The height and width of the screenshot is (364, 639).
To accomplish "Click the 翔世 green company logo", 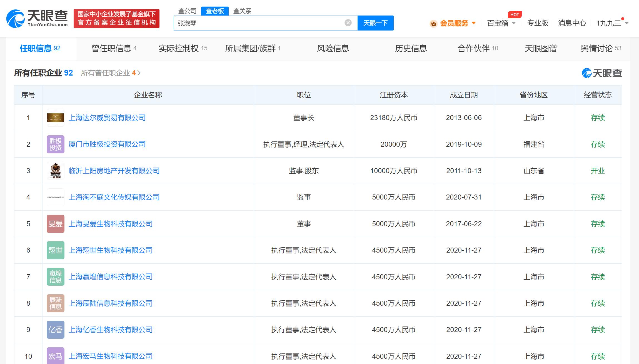I will (55, 250).
